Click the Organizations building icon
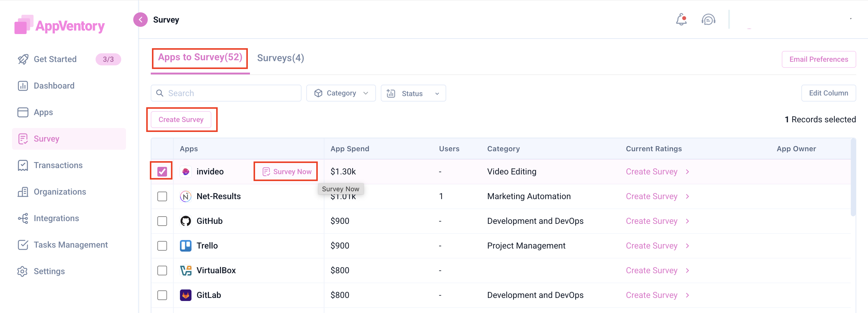Image resolution: width=868 pixels, height=313 pixels. [23, 192]
